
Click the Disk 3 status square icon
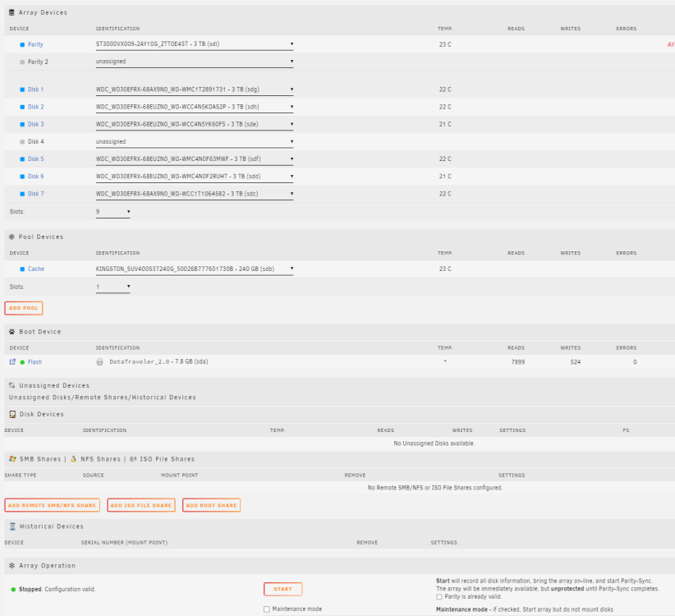[22, 124]
